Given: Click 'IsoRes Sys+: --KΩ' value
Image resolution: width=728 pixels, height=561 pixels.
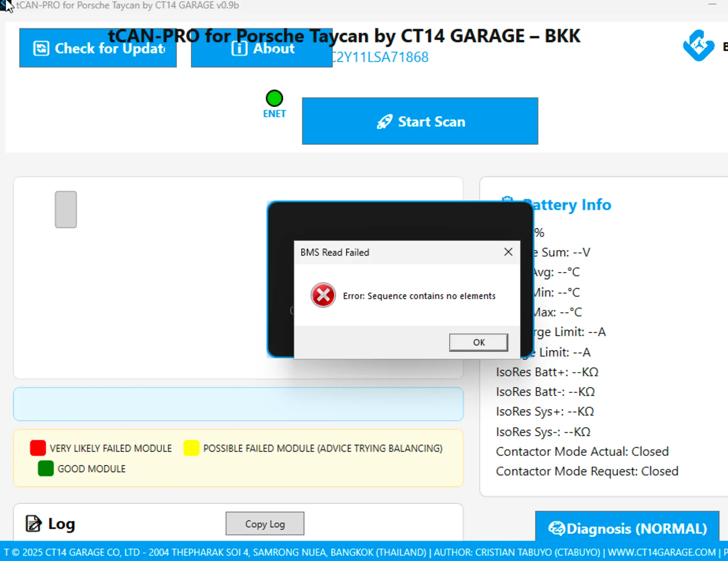Looking at the screenshot, I should tap(545, 412).
